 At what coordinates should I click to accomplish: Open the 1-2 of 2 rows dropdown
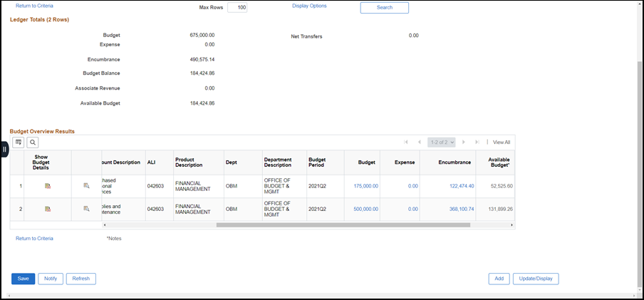click(x=442, y=143)
